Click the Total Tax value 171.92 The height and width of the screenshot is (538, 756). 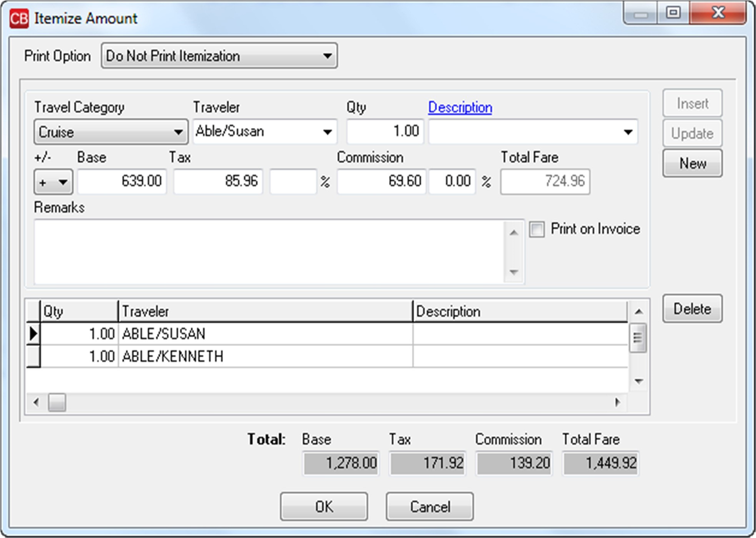(428, 463)
